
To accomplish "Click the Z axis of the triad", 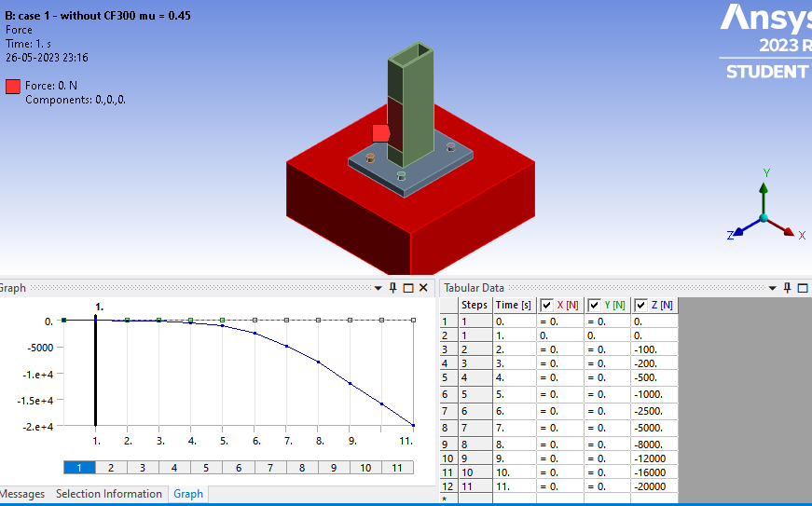I will pos(746,227).
